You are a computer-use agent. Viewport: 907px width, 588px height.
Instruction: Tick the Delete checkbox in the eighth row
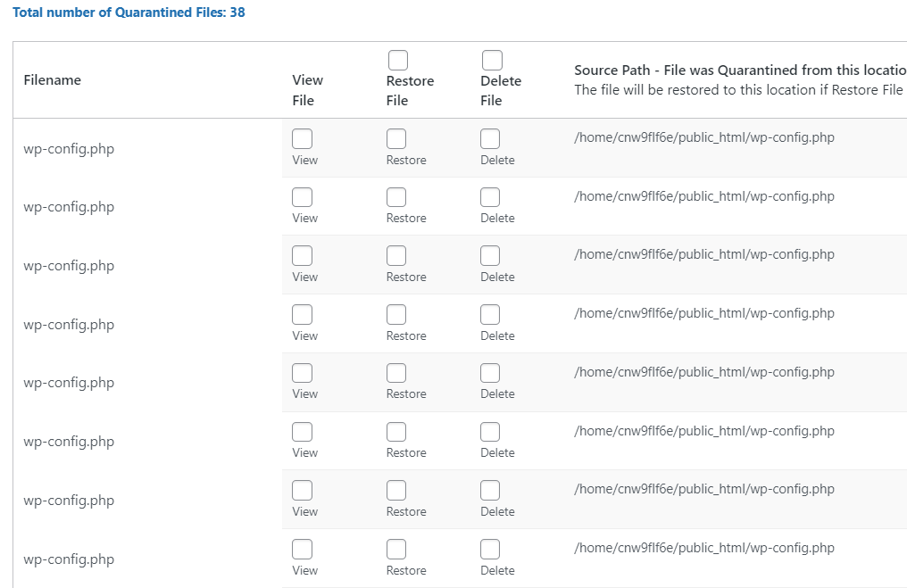click(x=490, y=550)
